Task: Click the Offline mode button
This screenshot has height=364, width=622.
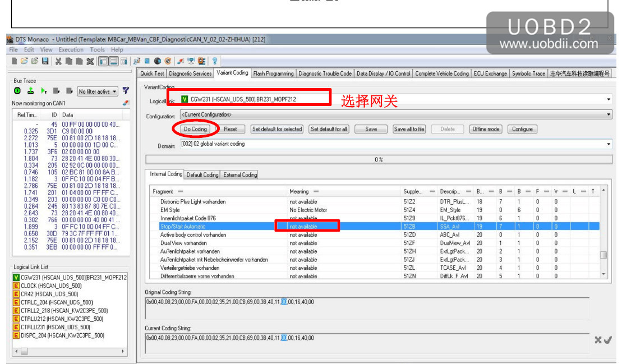Action: point(486,129)
